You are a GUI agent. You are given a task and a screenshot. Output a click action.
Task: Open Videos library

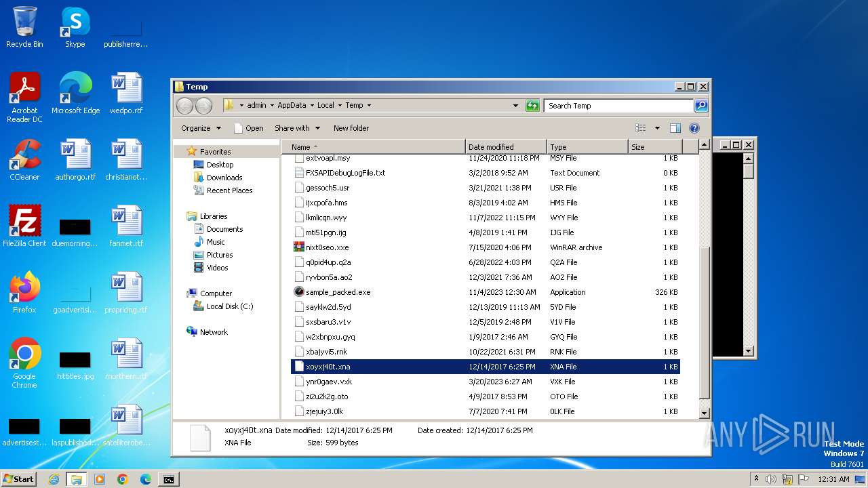click(217, 268)
